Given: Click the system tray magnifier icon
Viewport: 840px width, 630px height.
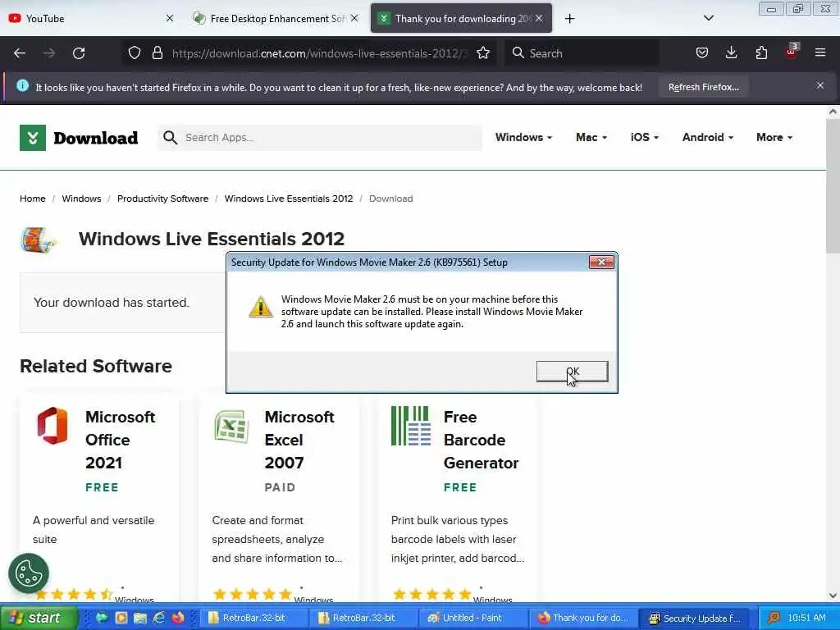Looking at the screenshot, I should click(773, 618).
